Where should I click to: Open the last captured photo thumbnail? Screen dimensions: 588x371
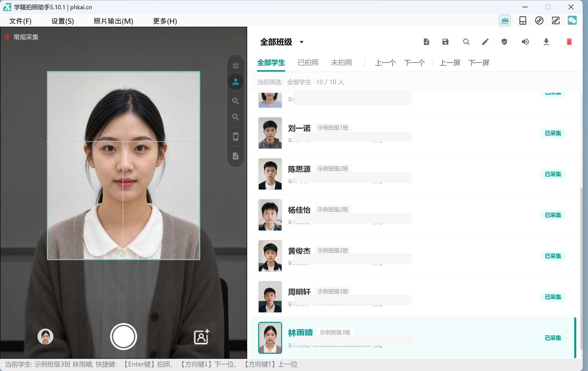[45, 336]
